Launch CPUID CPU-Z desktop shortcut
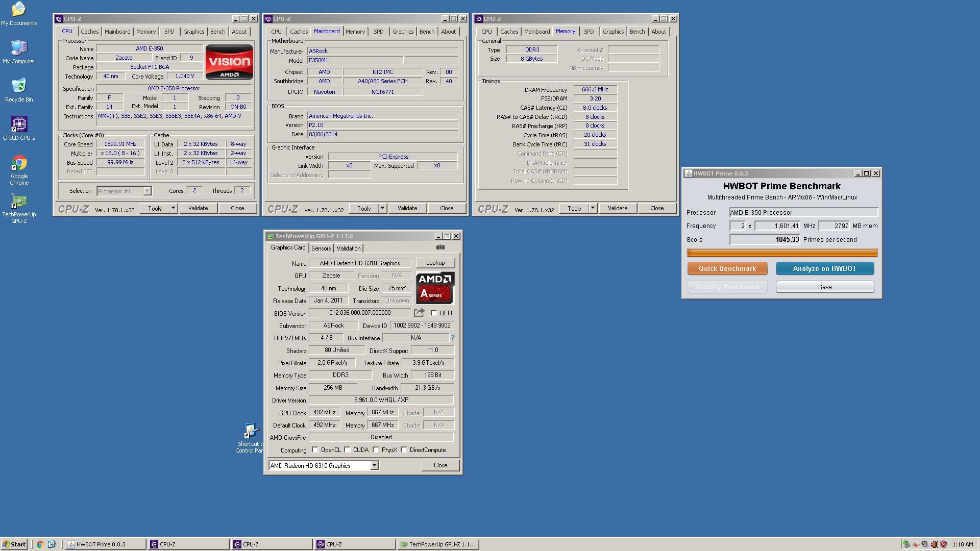 [19, 128]
